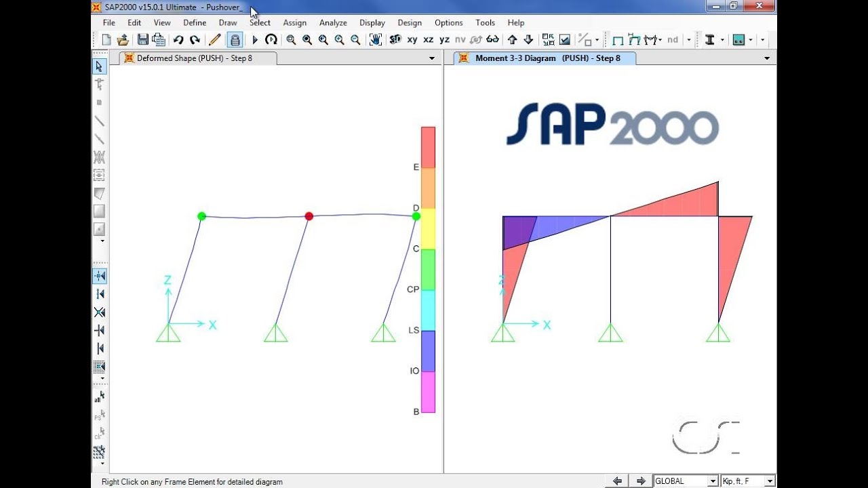The image size is (868, 488).
Task: Click the Rubber Band Zoom magnifier
Action: 291,40
